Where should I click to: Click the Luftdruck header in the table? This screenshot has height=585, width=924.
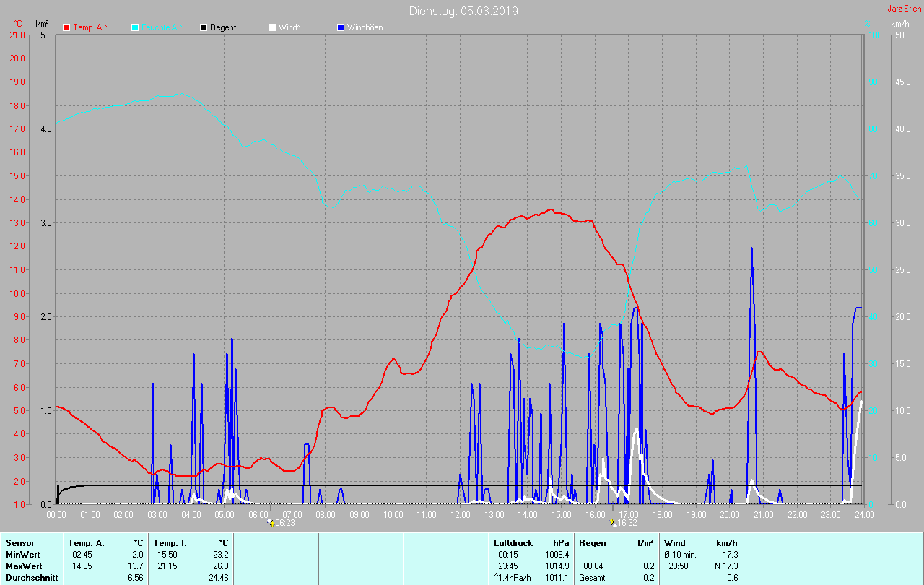513,542
